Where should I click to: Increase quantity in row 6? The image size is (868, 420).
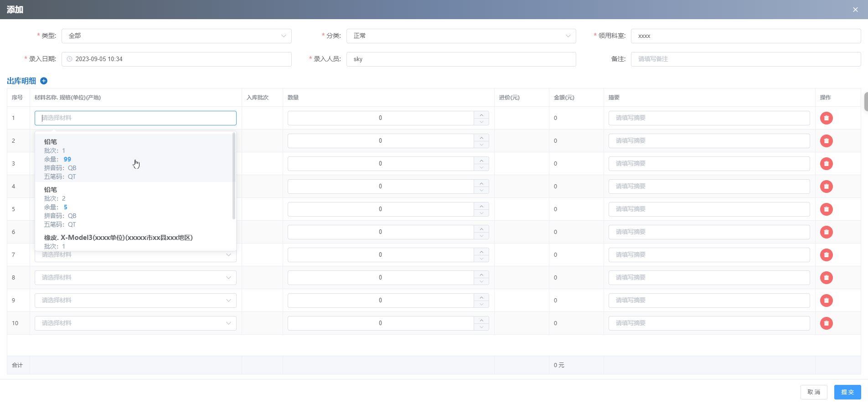(x=481, y=228)
